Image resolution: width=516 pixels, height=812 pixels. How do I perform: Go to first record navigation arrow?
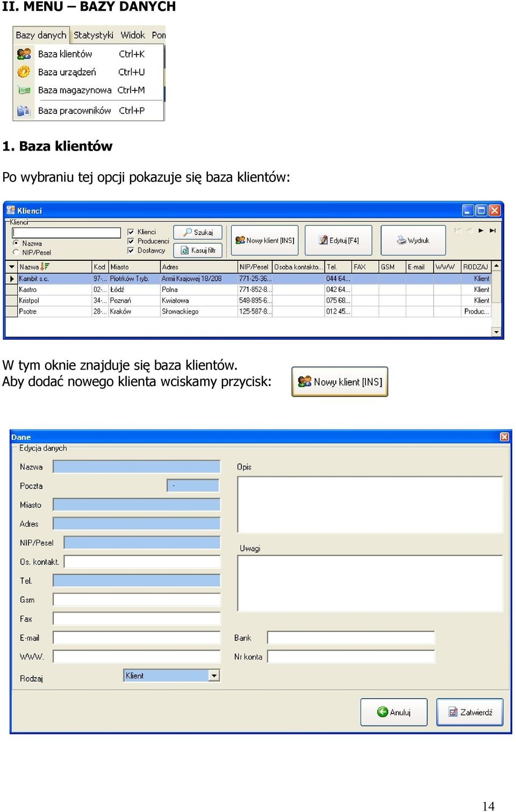(458, 230)
